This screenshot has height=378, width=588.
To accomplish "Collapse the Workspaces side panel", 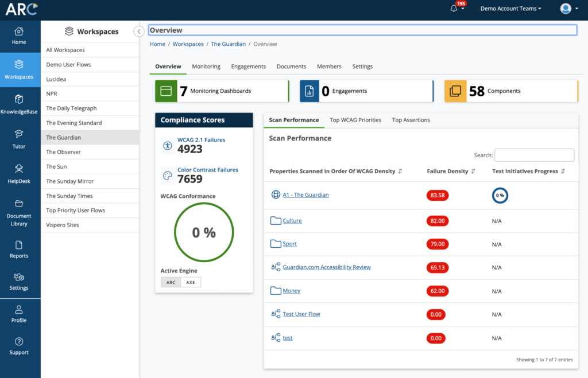I will [x=138, y=32].
